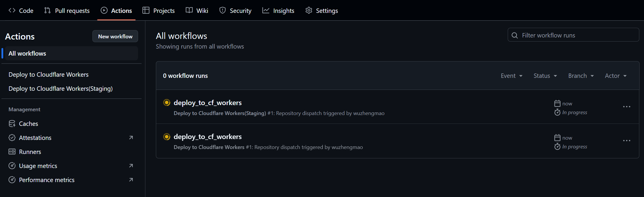
Task: Click the Projects table icon
Action: click(x=146, y=11)
